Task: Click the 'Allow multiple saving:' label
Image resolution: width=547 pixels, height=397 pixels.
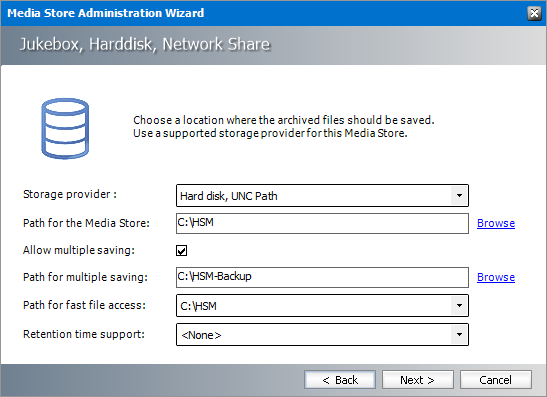Action: [x=79, y=250]
